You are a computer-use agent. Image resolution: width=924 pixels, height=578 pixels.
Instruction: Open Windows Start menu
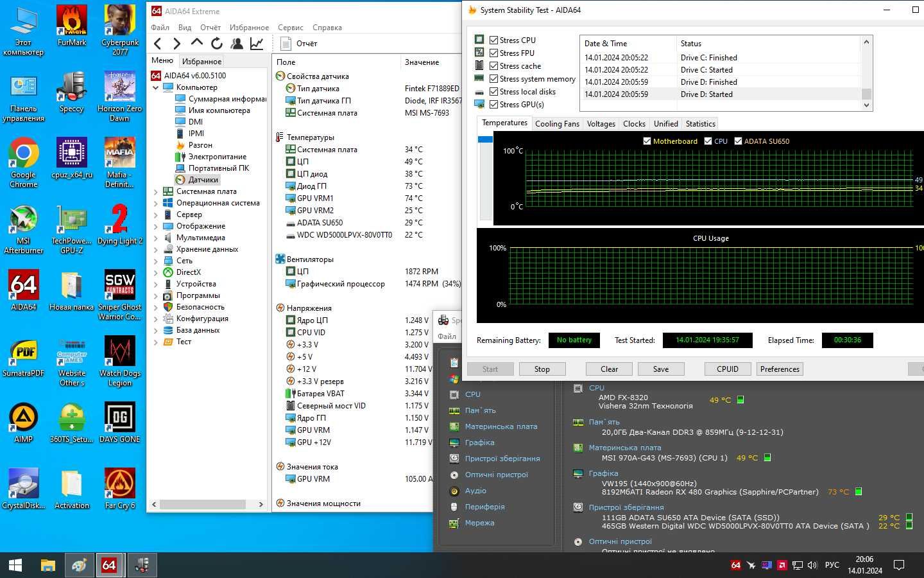click(x=15, y=565)
